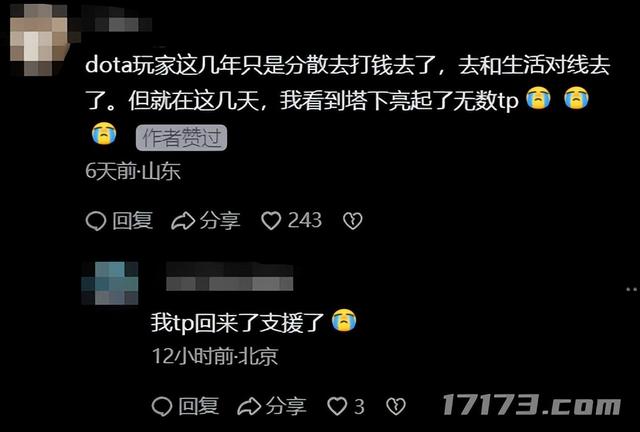Viewport: 640px width, 432px height.
Task: Click the 回复 text on the Beijing reply
Action: click(198, 406)
